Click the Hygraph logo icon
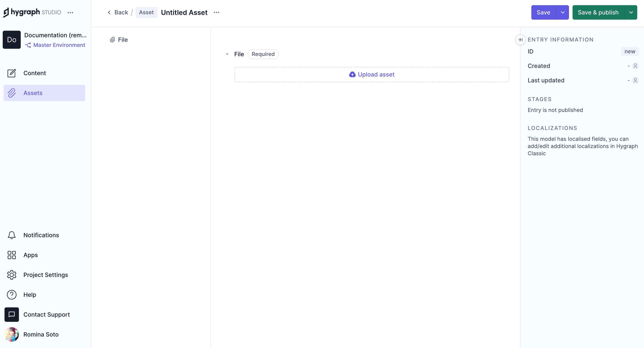Screen dimensions: 644x348 point(6,12)
